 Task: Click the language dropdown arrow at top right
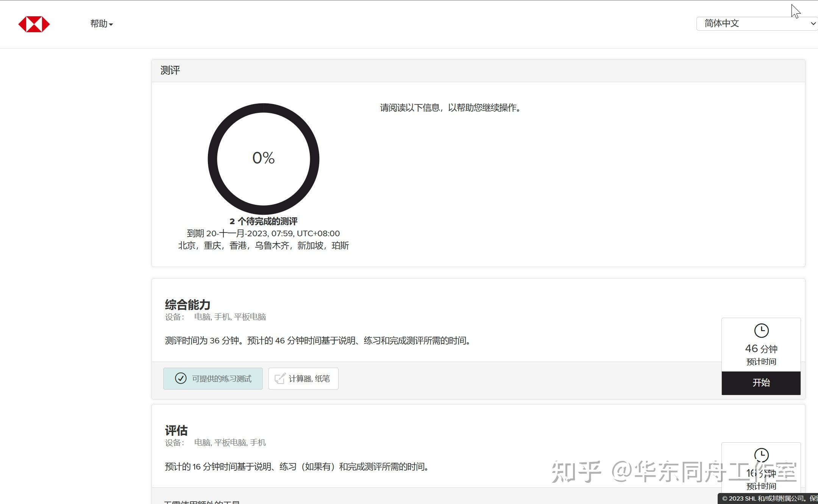click(x=813, y=23)
